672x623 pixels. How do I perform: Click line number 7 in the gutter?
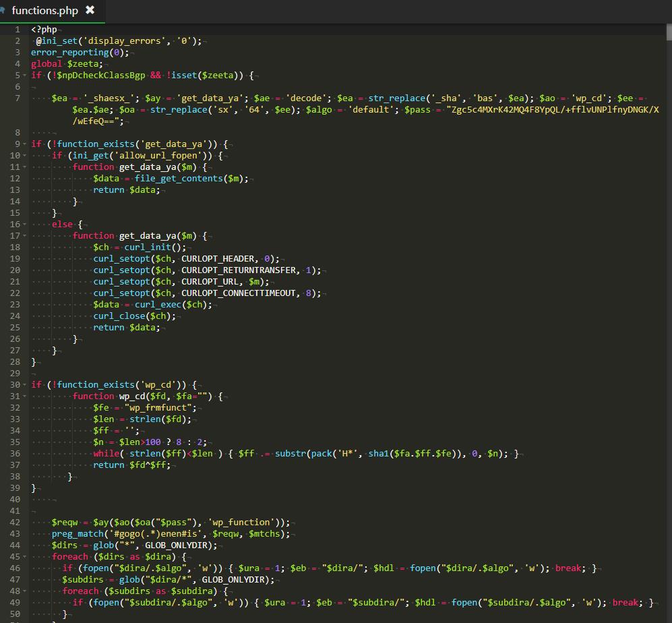18,98
